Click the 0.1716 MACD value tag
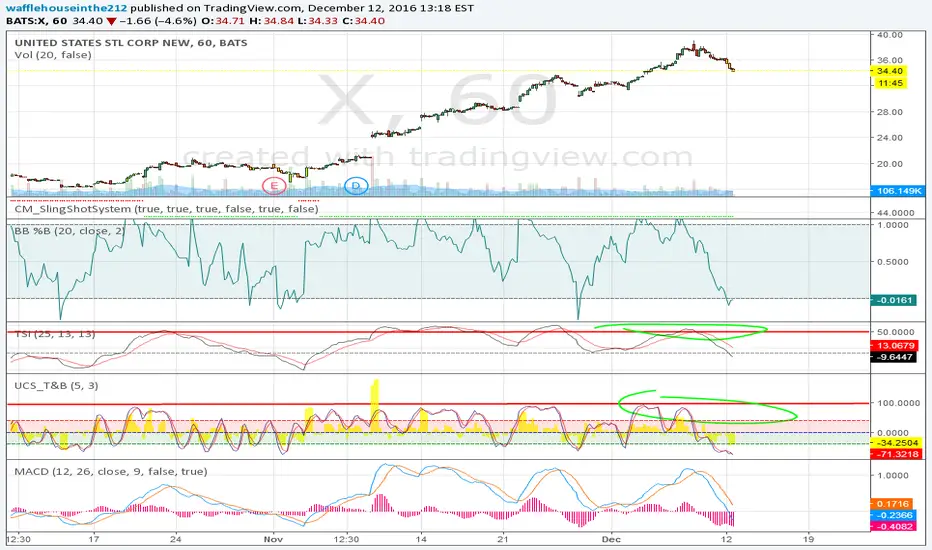The image size is (932, 550). [893, 504]
